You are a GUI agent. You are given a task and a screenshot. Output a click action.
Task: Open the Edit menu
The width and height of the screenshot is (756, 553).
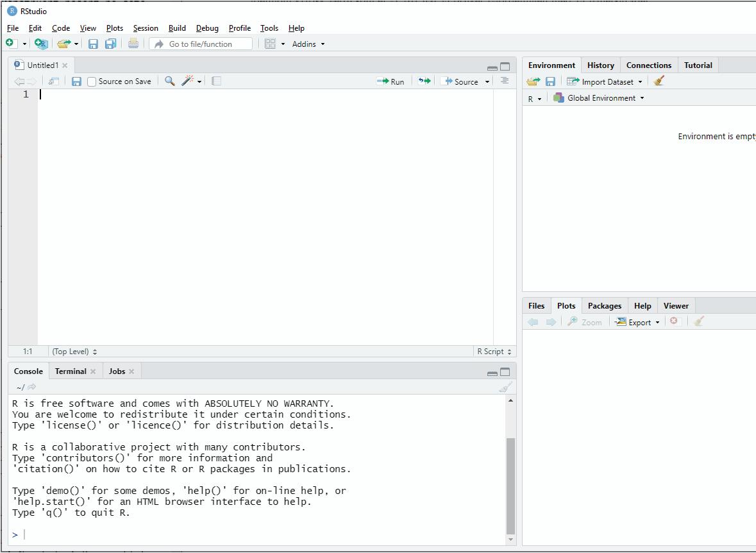(35, 28)
